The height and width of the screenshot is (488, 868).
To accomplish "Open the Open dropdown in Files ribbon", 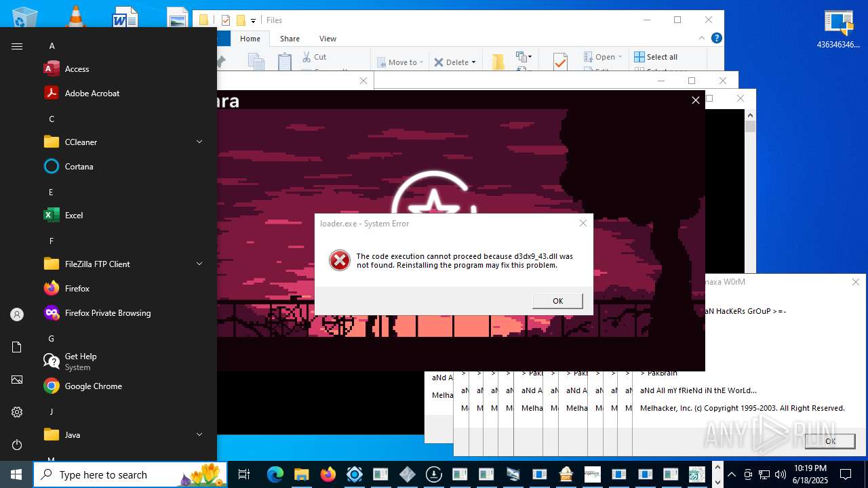I will click(x=604, y=57).
